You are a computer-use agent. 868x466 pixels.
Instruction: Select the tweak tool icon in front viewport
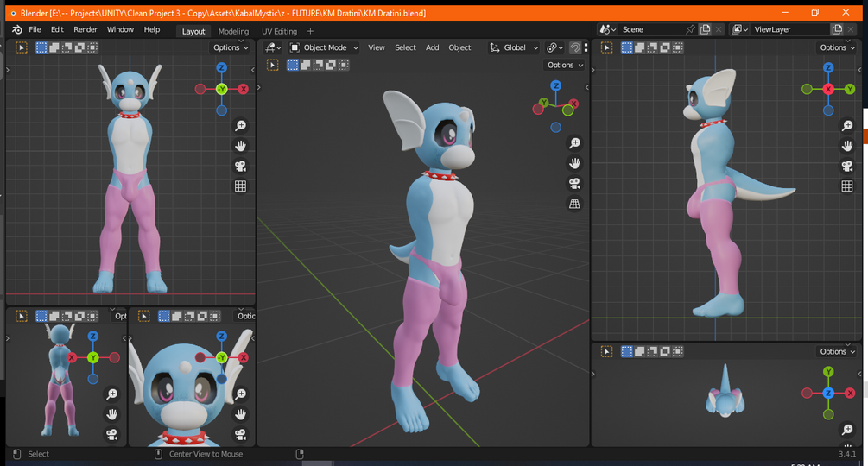(x=22, y=47)
